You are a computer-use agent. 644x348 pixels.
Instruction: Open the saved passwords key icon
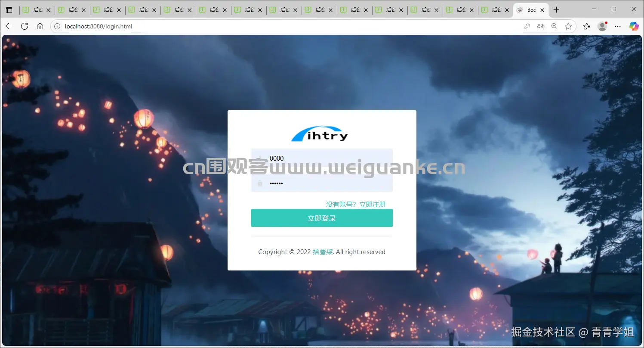pyautogui.click(x=527, y=26)
